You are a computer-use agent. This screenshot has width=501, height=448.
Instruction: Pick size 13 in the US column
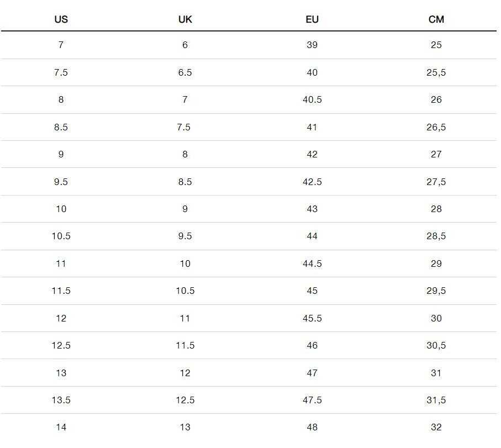point(61,373)
